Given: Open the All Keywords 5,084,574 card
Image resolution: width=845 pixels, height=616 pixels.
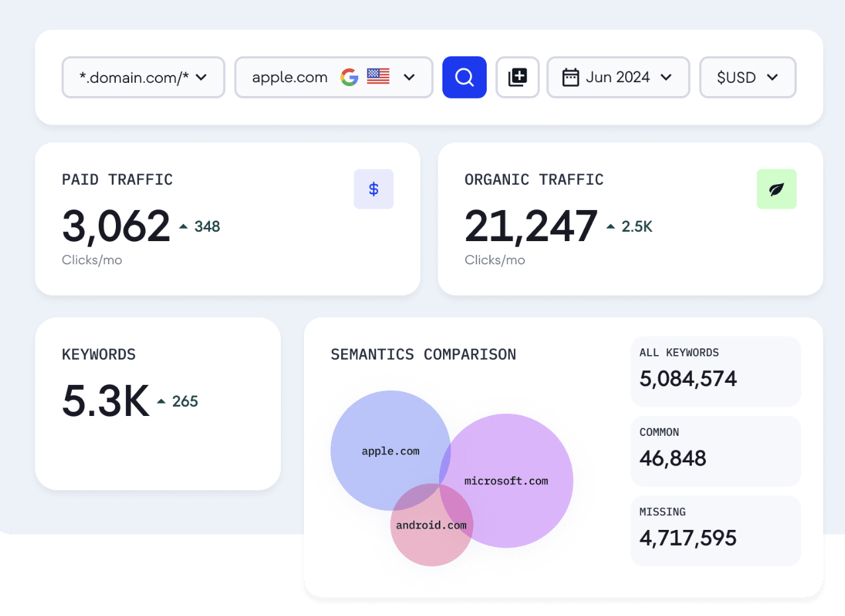Looking at the screenshot, I should (x=715, y=372).
